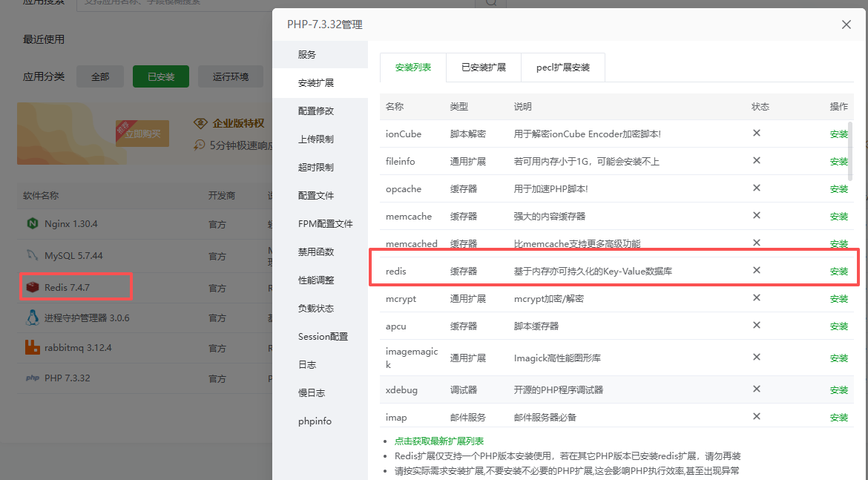
Task: Click the redis extension status X mark
Action: click(756, 270)
